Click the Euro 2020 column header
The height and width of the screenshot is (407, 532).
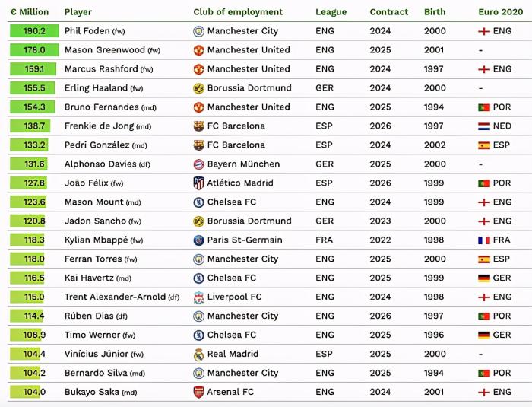pyautogui.click(x=499, y=12)
